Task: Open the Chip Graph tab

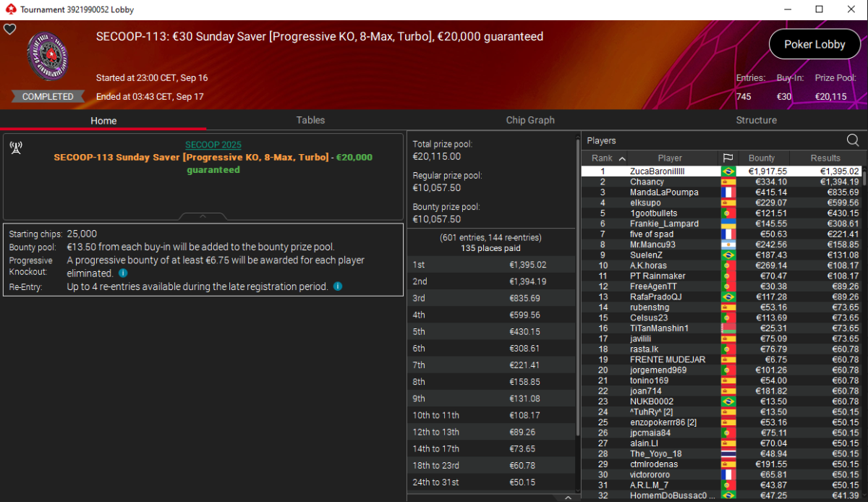Action: [x=530, y=120]
